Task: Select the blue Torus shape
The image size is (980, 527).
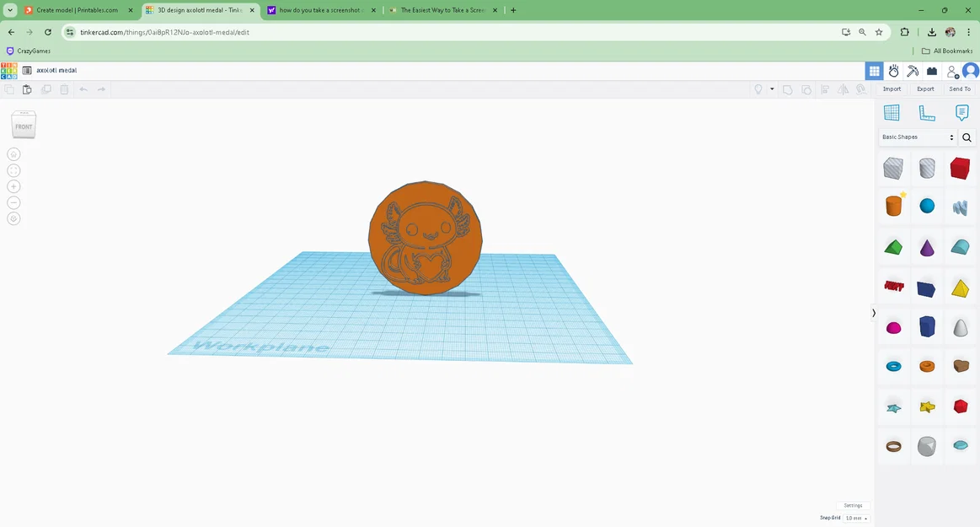Action: click(x=894, y=366)
